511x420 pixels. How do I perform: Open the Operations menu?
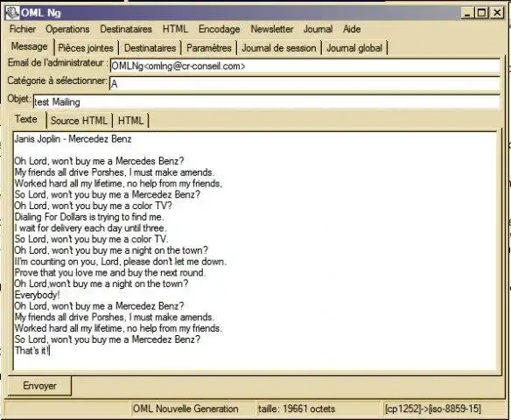pyautogui.click(x=67, y=29)
